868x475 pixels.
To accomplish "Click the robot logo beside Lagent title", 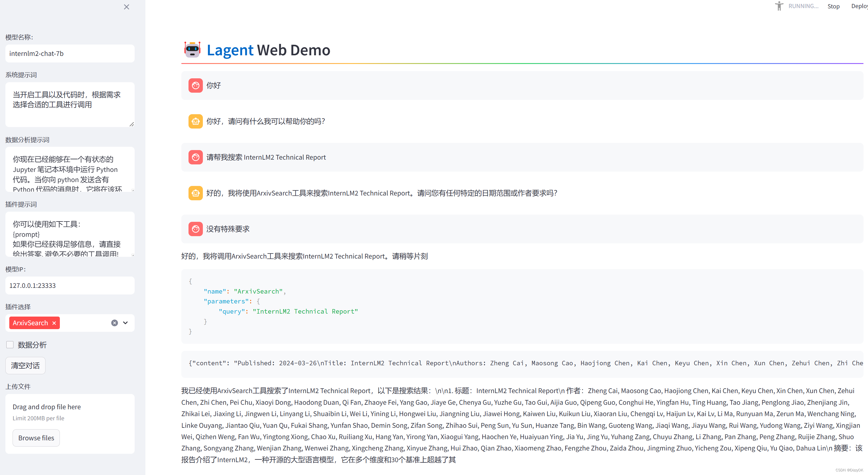I will click(192, 50).
